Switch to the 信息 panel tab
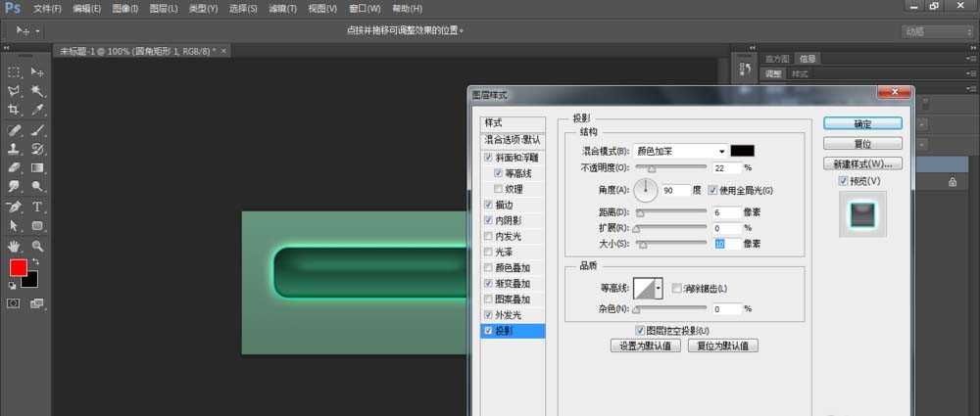Viewport: 980px width, 416px height. 806,59
